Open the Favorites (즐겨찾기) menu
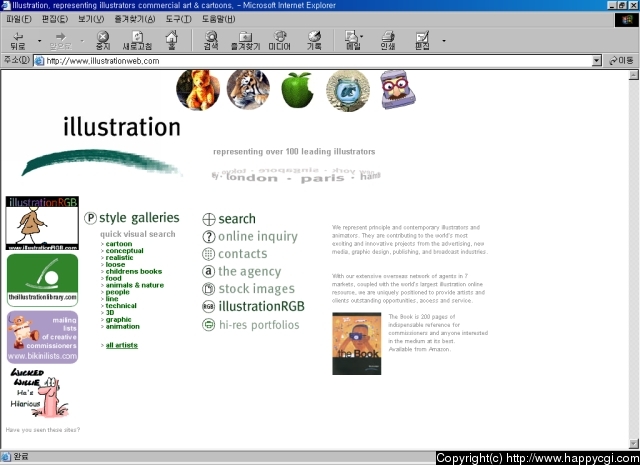This screenshot has width=640, height=465. point(135,19)
